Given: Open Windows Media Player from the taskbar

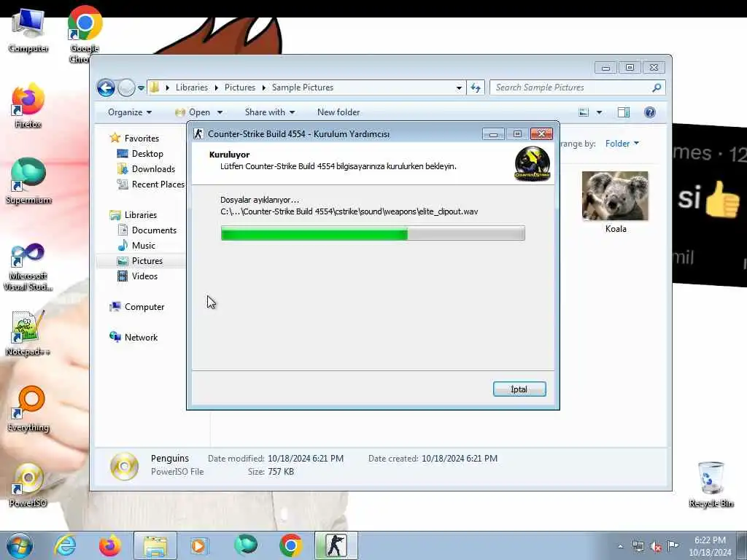Looking at the screenshot, I should (199, 545).
